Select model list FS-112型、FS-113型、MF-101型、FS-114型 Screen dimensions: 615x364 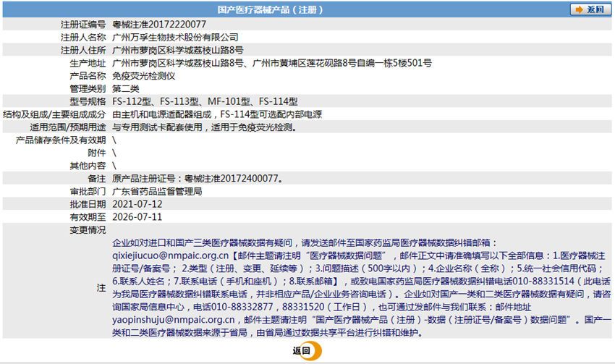[x=205, y=101]
